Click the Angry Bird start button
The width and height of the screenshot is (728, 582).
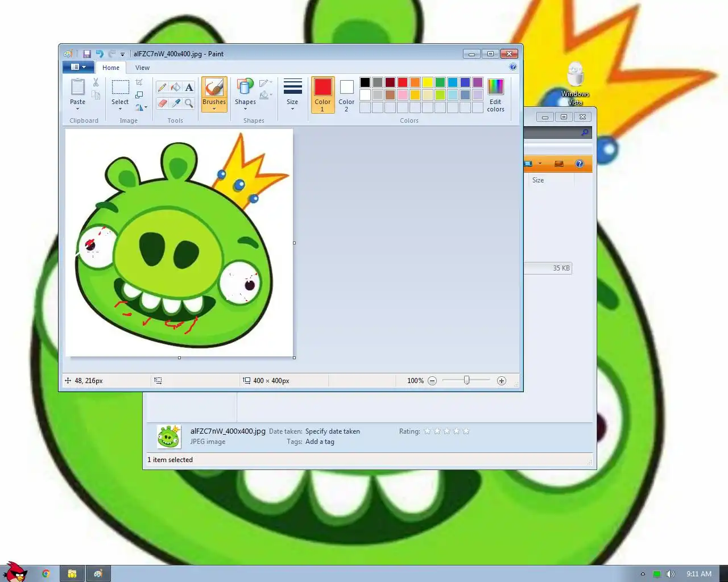[x=15, y=572]
